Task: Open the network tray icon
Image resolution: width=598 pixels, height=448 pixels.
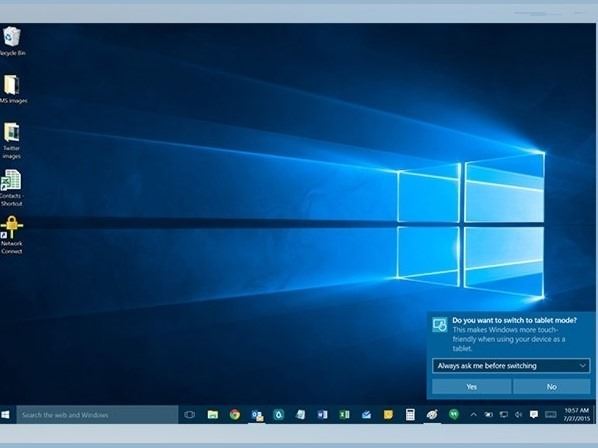Action: [504, 414]
